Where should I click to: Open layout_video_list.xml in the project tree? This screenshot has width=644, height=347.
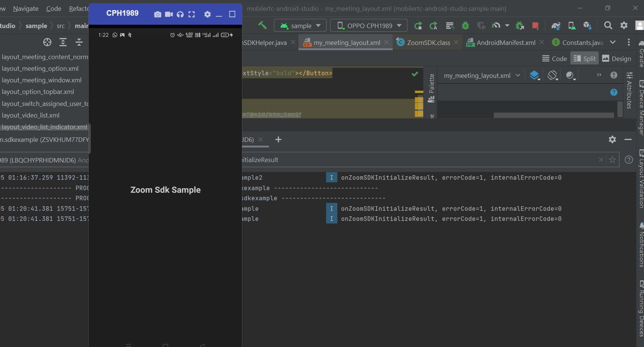point(31,115)
